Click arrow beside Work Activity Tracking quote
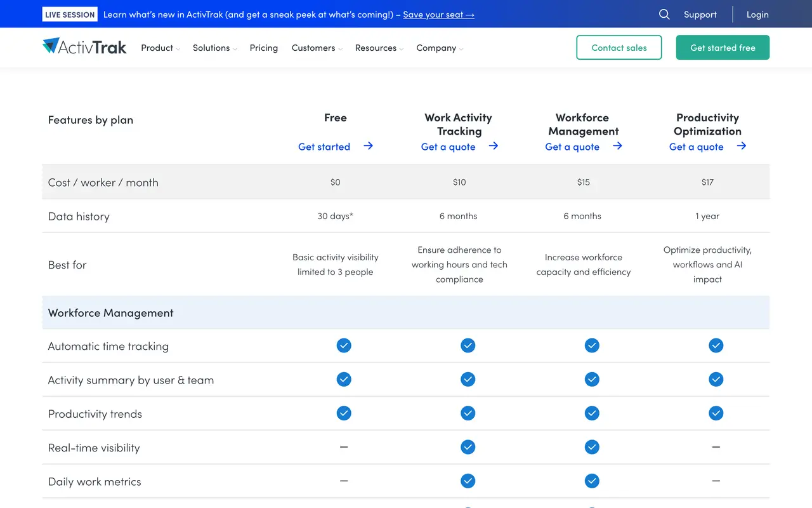Screen dimensions: 812x508 click(494, 146)
